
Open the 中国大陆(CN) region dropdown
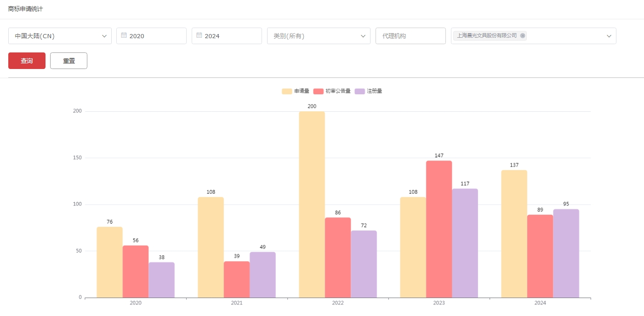(x=60, y=36)
